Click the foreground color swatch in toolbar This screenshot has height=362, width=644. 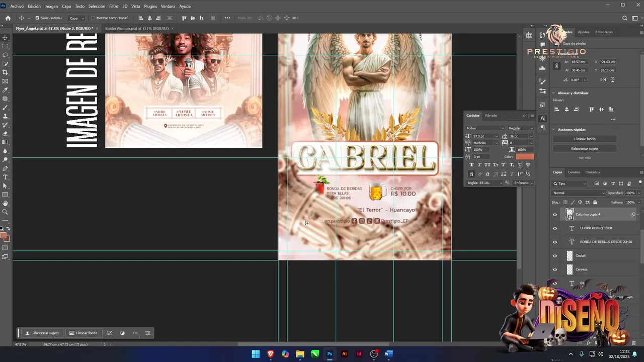[x=3, y=235]
